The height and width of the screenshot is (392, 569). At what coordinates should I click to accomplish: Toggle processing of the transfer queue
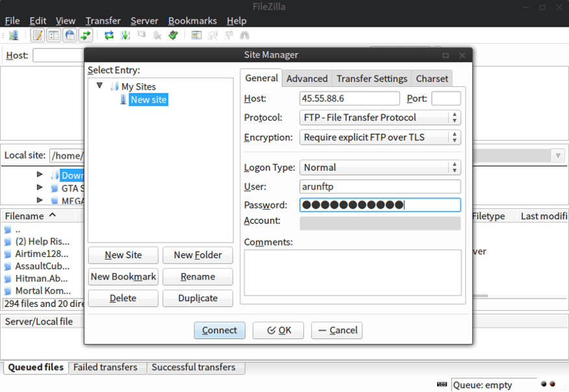click(x=125, y=35)
